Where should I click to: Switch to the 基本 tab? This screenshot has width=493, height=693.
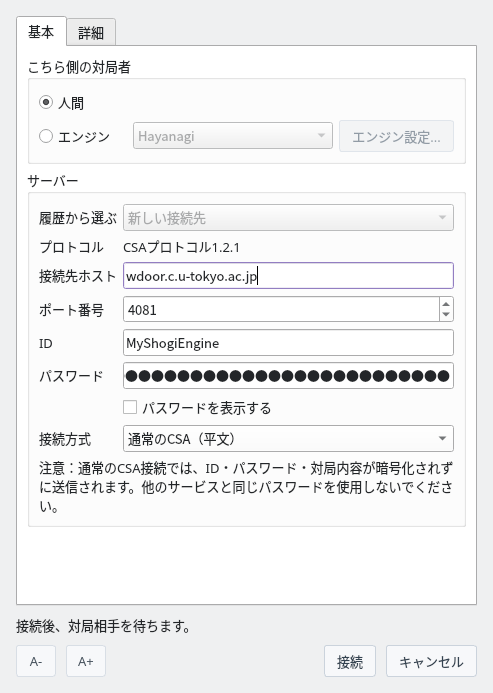(41, 31)
